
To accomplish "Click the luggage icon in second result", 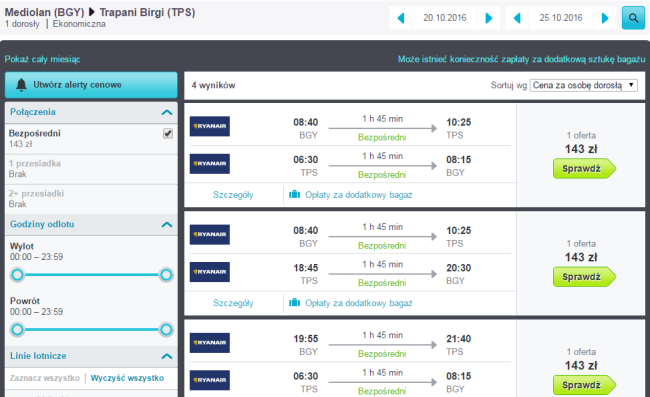I will [294, 303].
